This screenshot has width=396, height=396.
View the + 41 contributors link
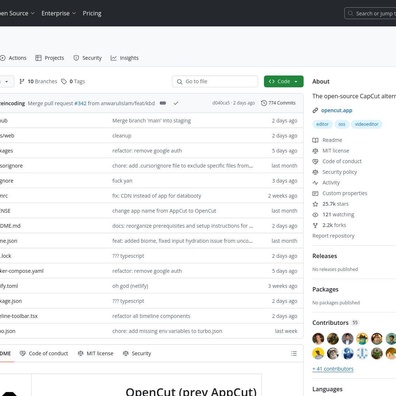[x=333, y=369]
